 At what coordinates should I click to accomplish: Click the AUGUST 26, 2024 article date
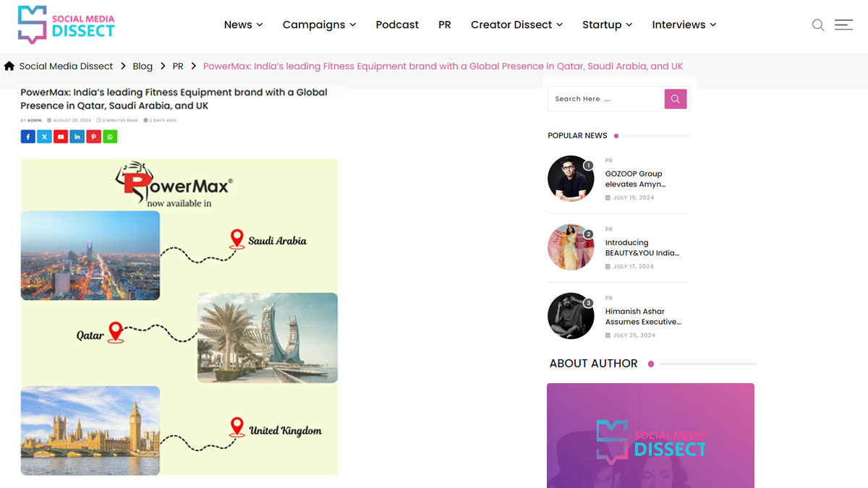(x=72, y=120)
